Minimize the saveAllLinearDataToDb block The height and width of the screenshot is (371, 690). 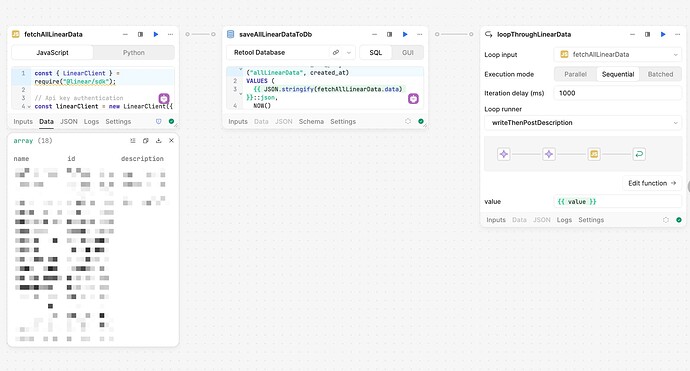tap(374, 34)
